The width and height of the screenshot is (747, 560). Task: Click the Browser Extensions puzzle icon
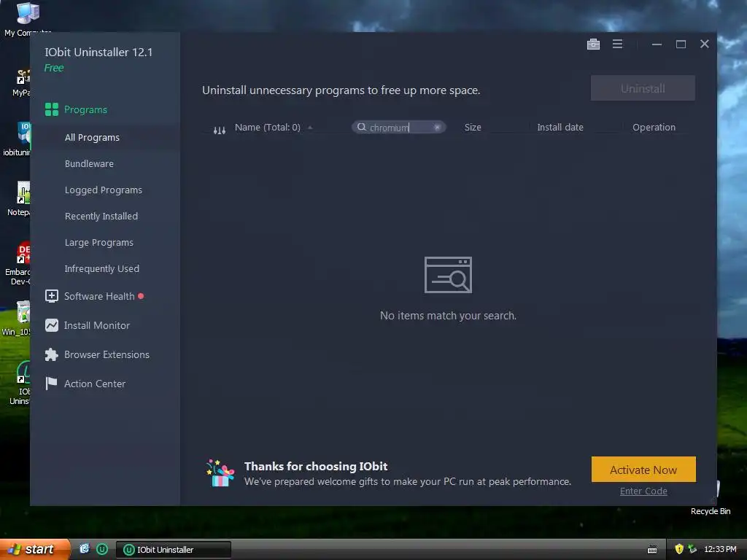coord(52,354)
